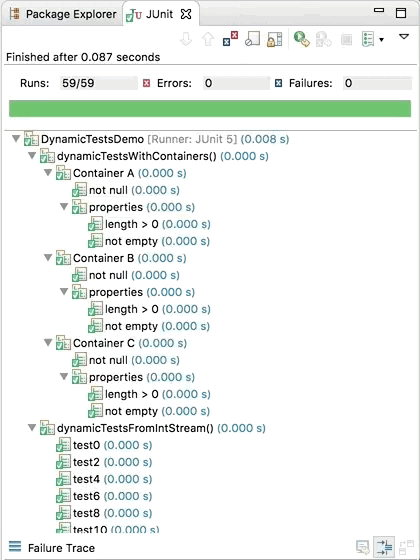Close the JUnit tab
Screen dimensions: 420x560
186,14
